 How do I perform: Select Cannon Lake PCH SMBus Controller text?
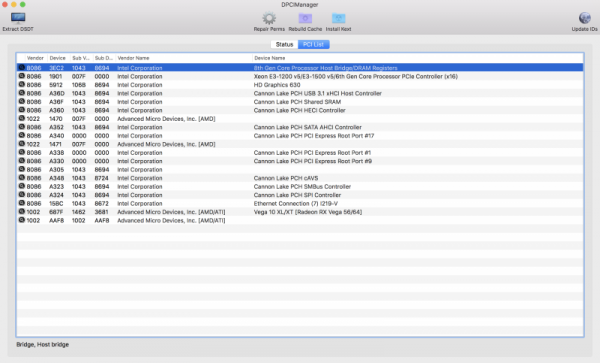(302, 187)
